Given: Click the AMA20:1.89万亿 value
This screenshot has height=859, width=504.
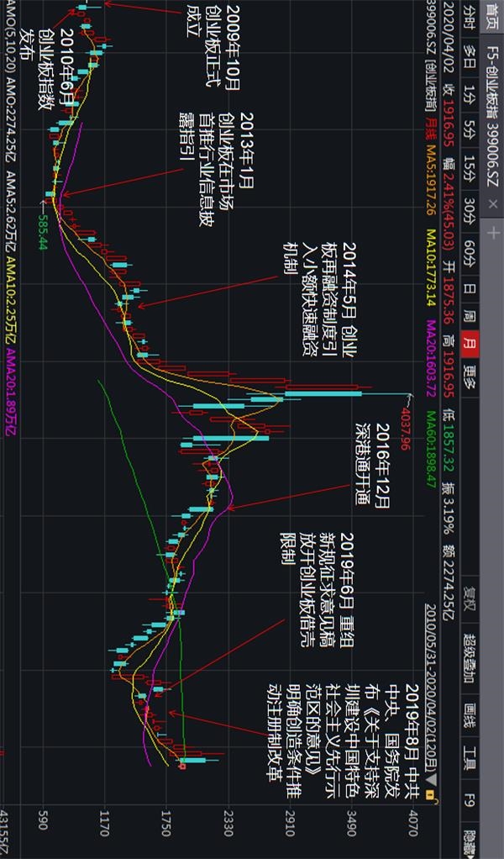Looking at the screenshot, I should click(x=12, y=391).
